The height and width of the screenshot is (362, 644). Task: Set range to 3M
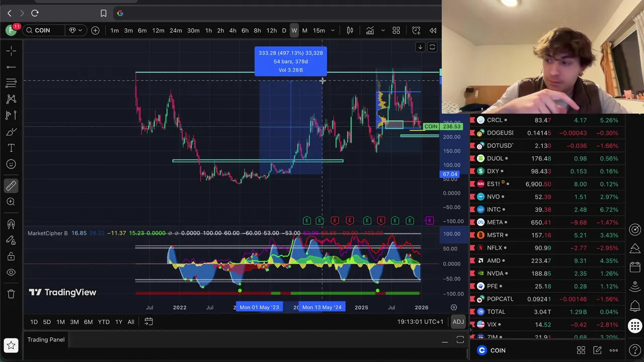tap(74, 322)
